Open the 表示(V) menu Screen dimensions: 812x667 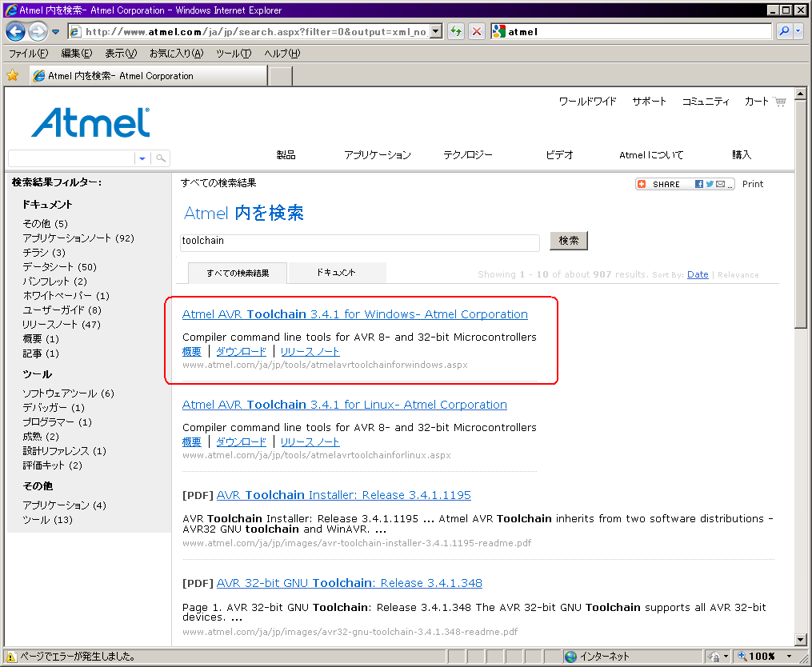[121, 54]
